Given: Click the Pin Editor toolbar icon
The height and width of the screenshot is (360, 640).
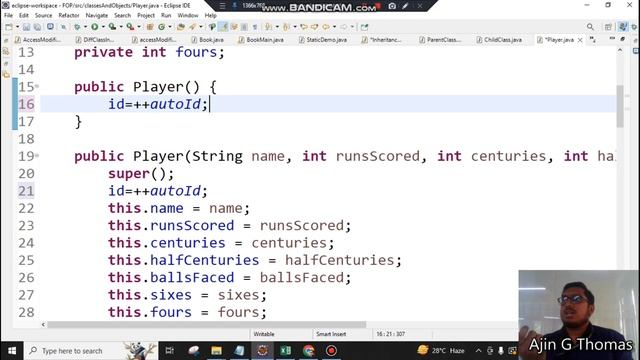Looking at the screenshot, I should pos(364,27).
